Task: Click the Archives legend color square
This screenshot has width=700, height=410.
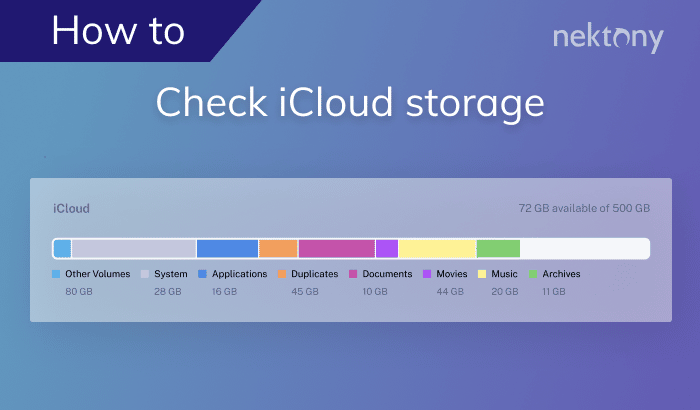Action: pos(534,274)
